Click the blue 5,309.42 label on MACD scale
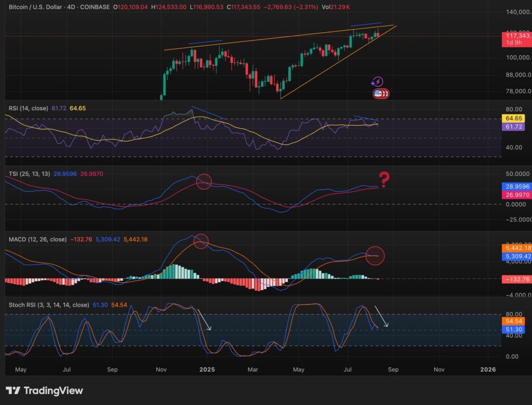532x405 pixels. coord(517,256)
